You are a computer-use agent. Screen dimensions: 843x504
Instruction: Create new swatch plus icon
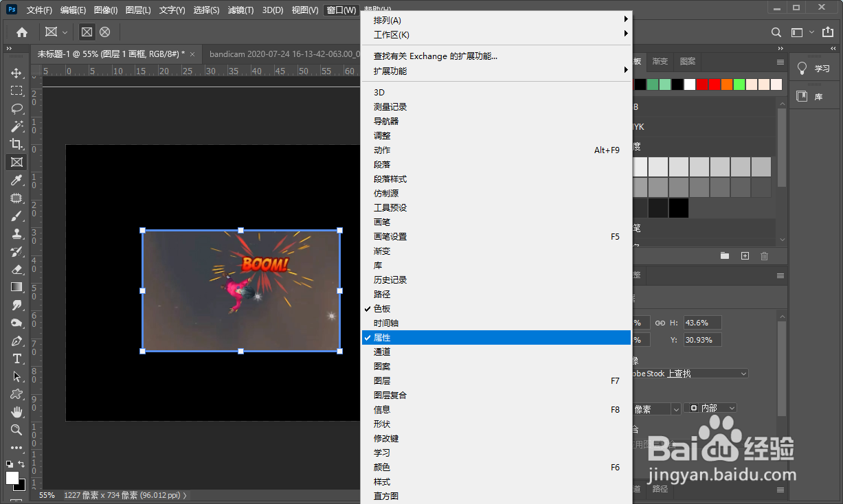pyautogui.click(x=745, y=256)
